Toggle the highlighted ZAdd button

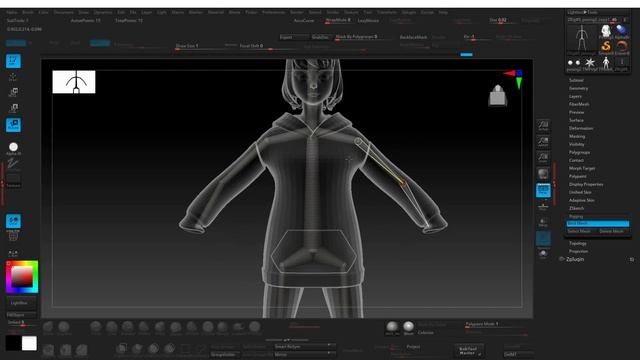point(100,43)
